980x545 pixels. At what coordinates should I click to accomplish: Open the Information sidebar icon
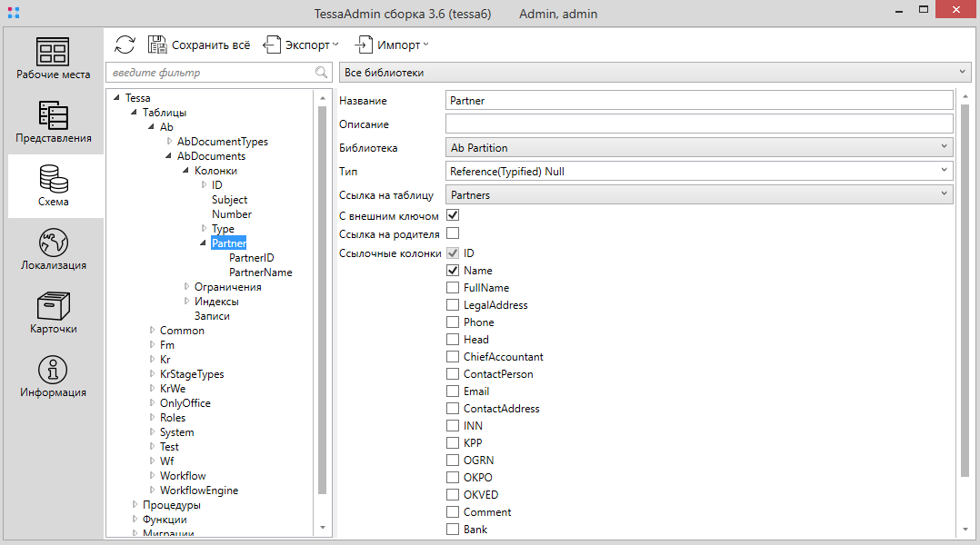point(53,370)
